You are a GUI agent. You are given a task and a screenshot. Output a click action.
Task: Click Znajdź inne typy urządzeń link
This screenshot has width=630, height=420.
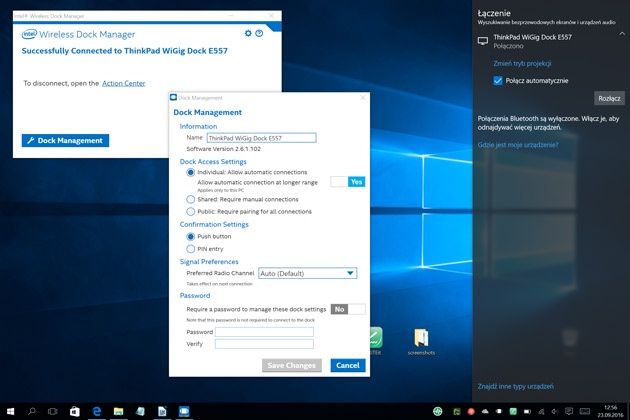515,386
